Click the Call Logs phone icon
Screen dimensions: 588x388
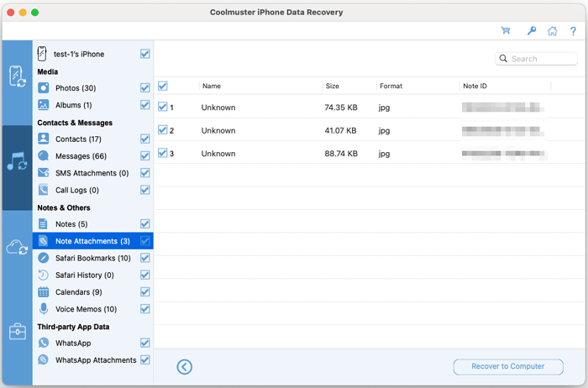(43, 190)
